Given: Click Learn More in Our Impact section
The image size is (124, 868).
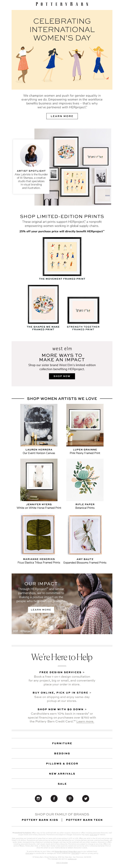Looking at the screenshot, I should pyautogui.click(x=41, y=610).
